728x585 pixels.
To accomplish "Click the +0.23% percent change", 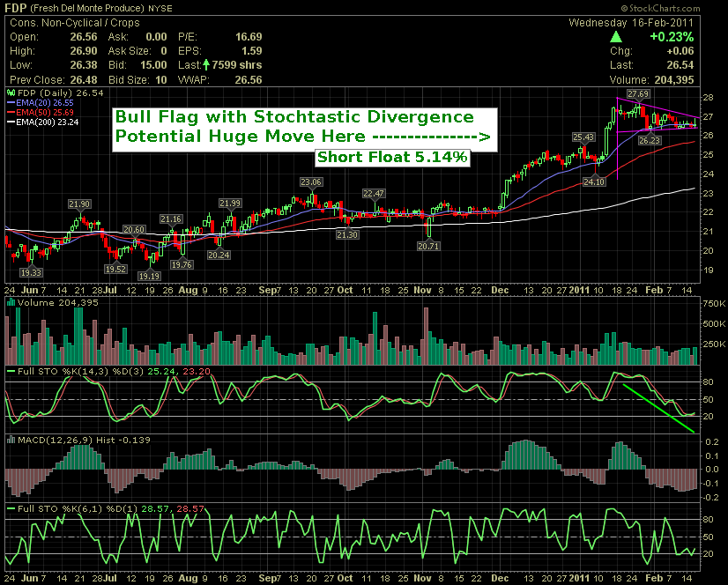I will point(672,37).
